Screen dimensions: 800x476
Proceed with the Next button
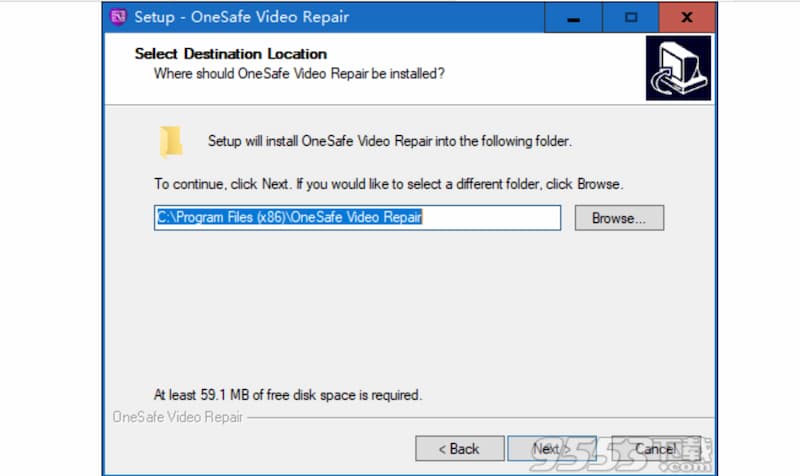(x=552, y=448)
